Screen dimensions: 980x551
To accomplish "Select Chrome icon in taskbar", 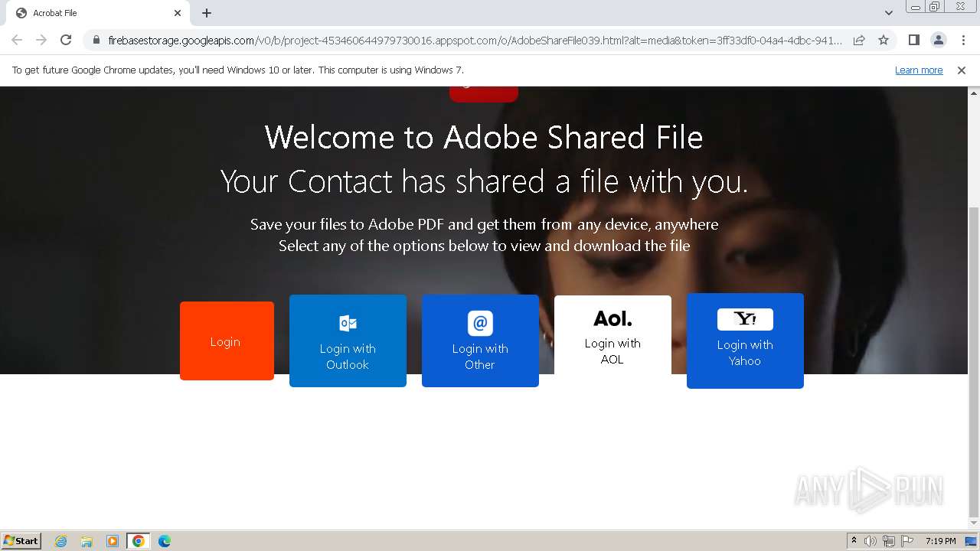I will (139, 541).
